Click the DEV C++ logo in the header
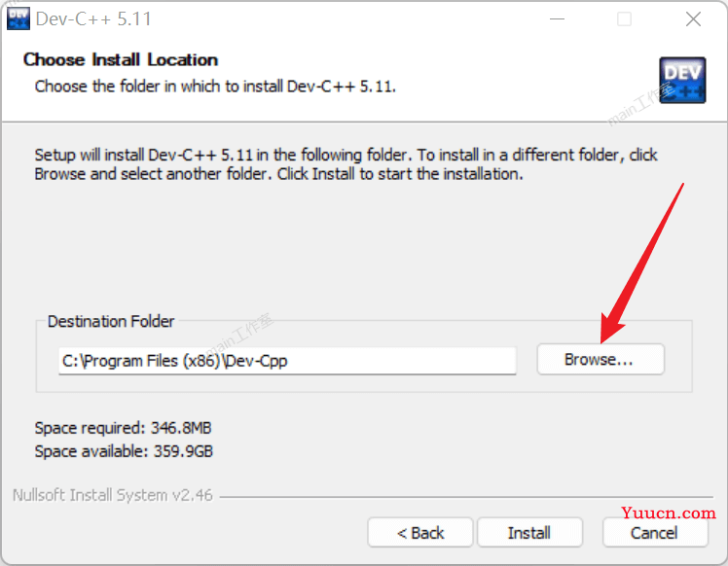Screen dimensions: 728x566 click(682, 81)
